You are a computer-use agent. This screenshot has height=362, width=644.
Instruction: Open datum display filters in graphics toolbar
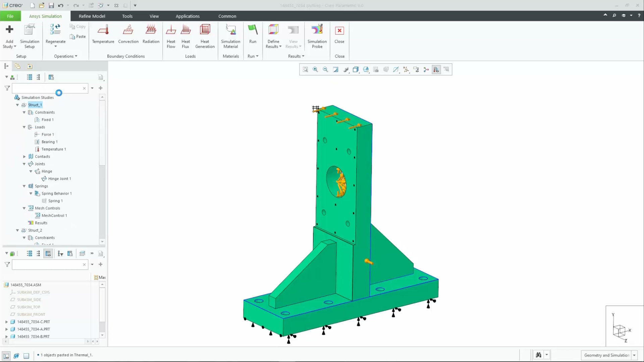click(406, 69)
